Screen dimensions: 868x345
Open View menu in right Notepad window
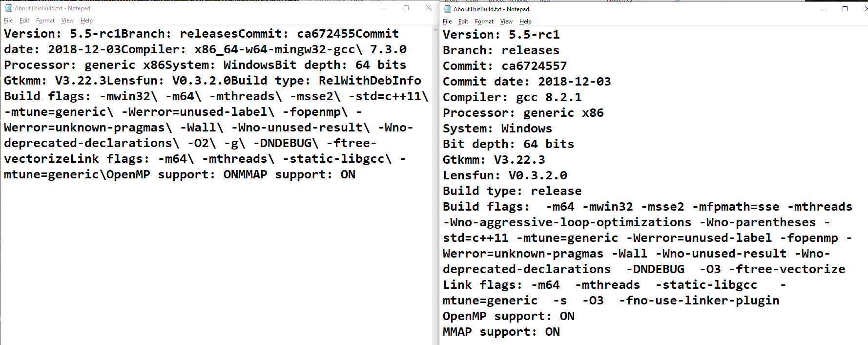[x=506, y=22]
